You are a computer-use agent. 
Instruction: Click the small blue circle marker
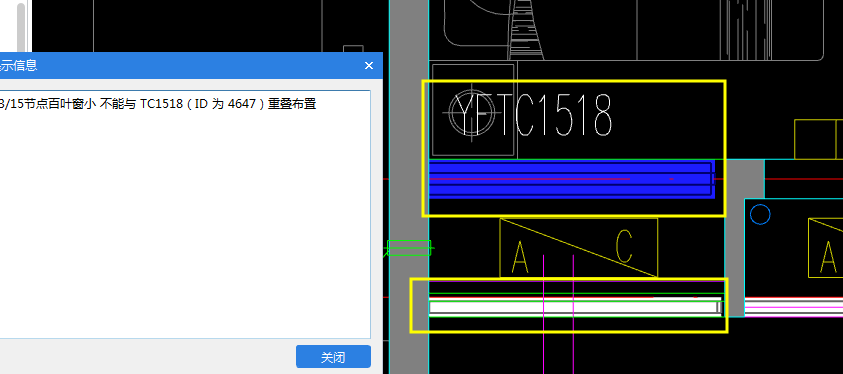pyautogui.click(x=760, y=214)
